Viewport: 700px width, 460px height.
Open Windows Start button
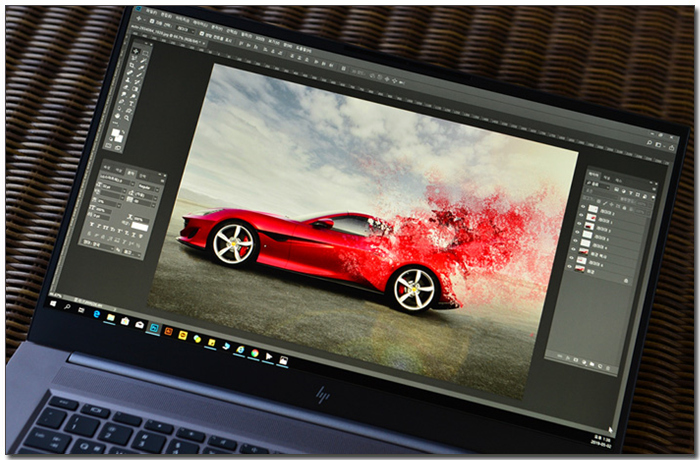(53, 303)
